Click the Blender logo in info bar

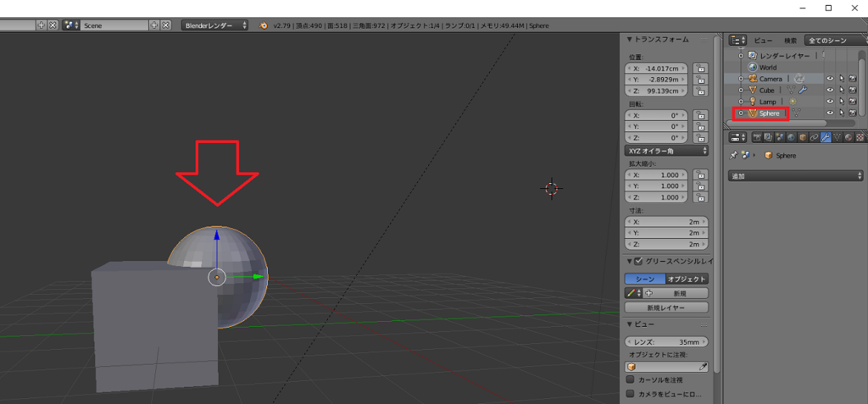click(264, 25)
